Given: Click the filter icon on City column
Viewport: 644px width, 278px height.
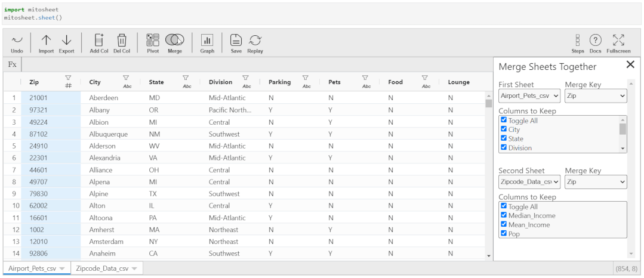Looking at the screenshot, I should tap(126, 78).
